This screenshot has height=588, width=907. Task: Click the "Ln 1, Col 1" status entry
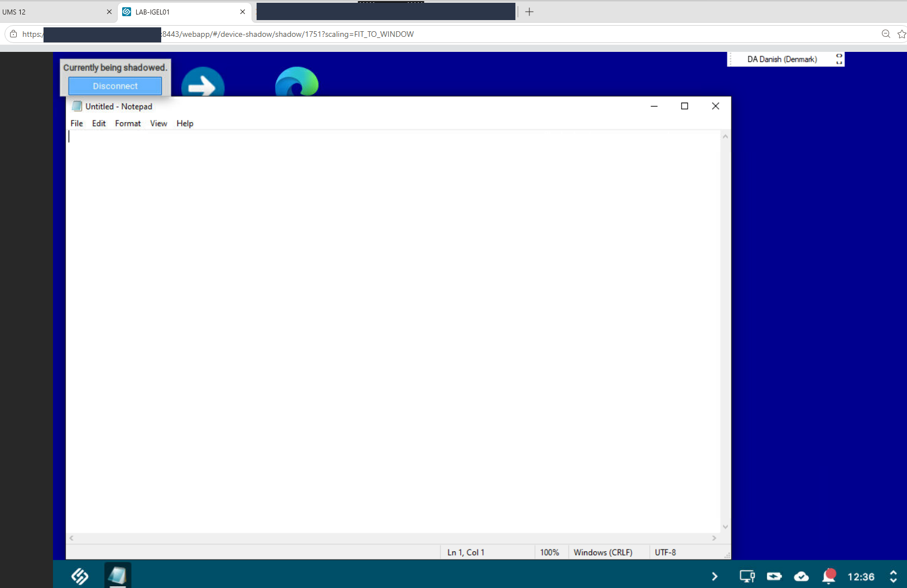coord(466,552)
